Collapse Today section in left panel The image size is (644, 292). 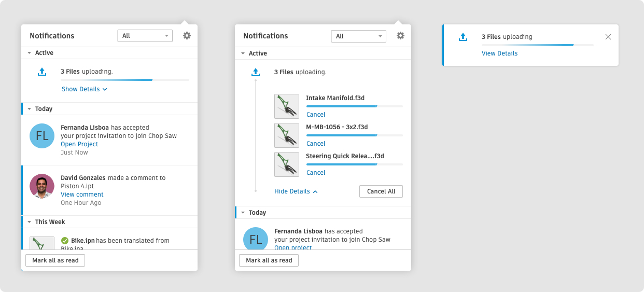pyautogui.click(x=30, y=109)
